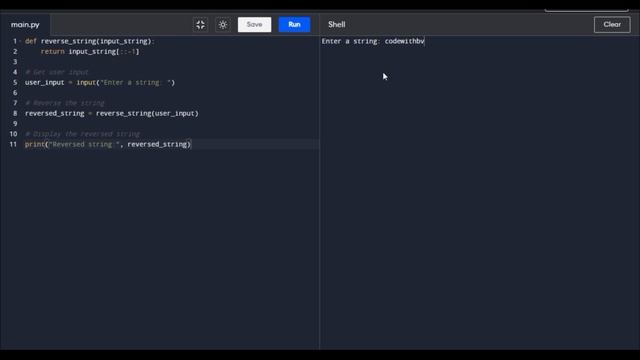Click the '# Reverse the string' comment
Screen dimensions: 640x360
point(65,103)
